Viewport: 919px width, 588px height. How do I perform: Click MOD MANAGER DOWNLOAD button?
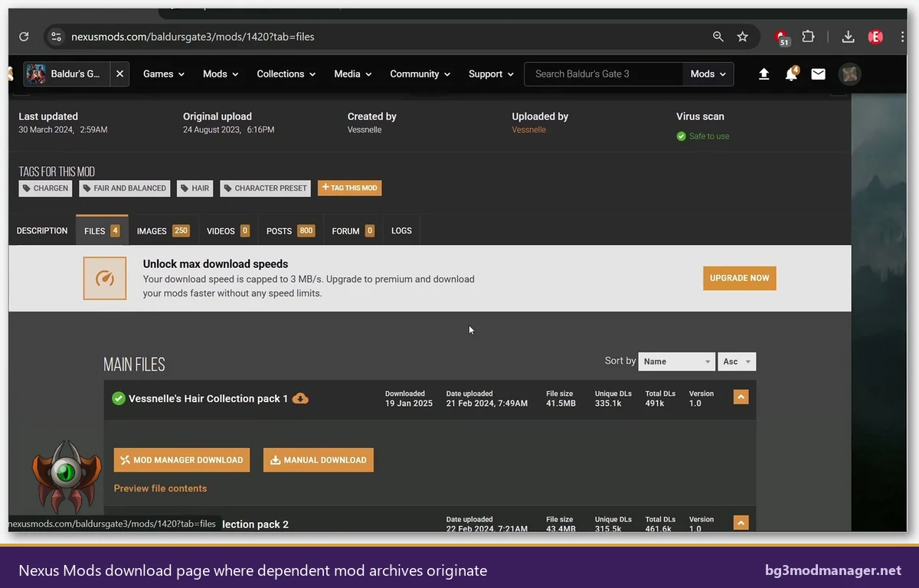pos(182,460)
